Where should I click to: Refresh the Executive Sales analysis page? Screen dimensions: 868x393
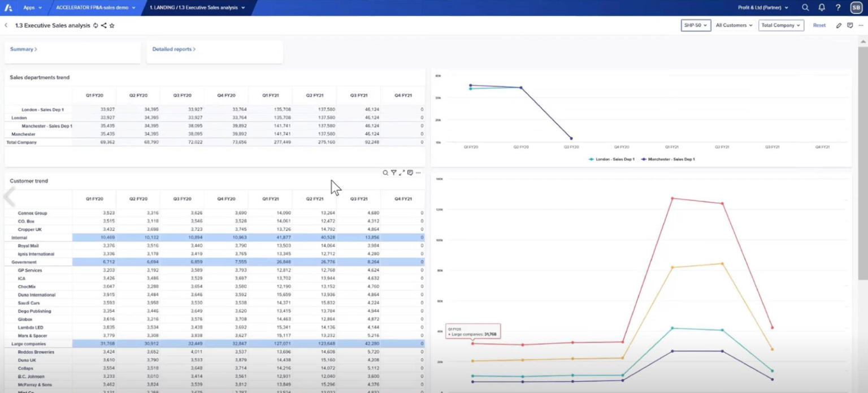pos(95,25)
